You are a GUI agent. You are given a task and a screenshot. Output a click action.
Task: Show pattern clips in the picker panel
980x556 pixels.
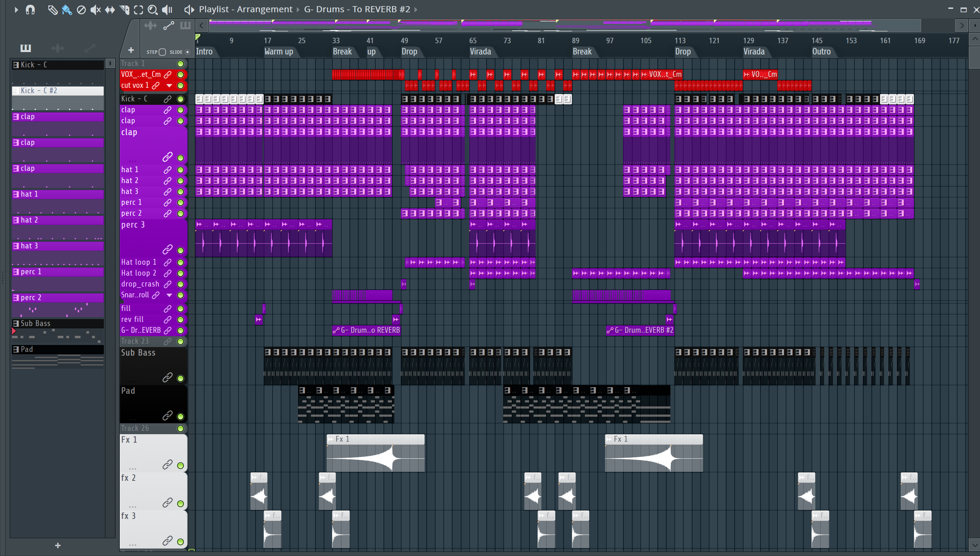(x=26, y=48)
